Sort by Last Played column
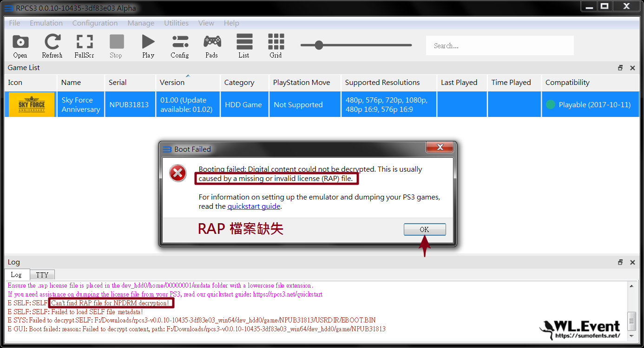The width and height of the screenshot is (644, 348). [462, 83]
